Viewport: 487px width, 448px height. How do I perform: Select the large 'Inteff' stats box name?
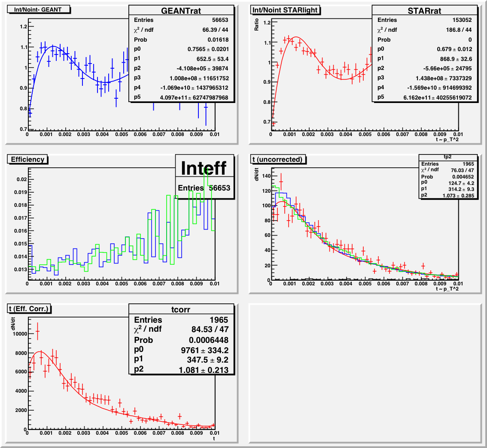[204, 168]
